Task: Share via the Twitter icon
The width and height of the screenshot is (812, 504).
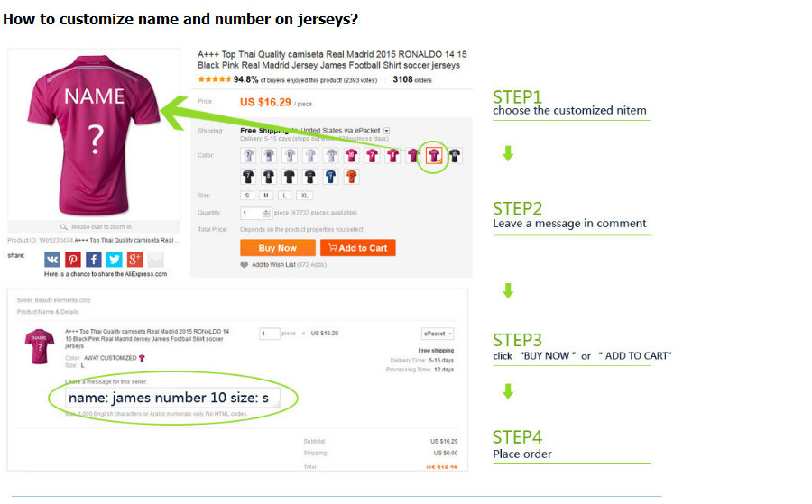Action: [x=114, y=260]
